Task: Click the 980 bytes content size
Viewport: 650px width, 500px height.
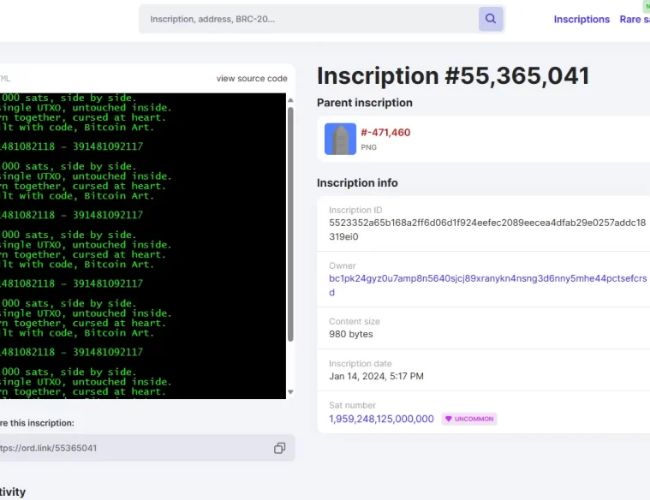Action: [x=351, y=334]
